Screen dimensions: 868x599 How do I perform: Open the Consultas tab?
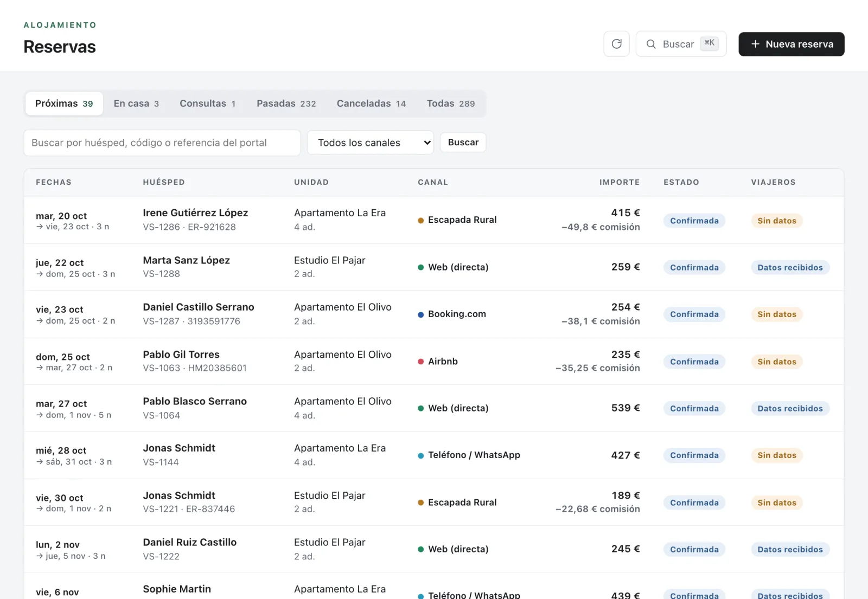tap(208, 104)
